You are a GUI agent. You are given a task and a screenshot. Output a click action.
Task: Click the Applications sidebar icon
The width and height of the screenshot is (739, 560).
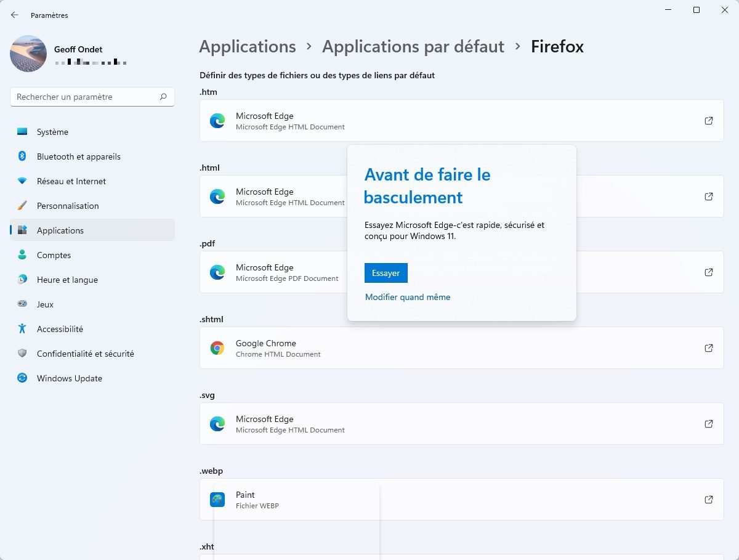coord(22,230)
